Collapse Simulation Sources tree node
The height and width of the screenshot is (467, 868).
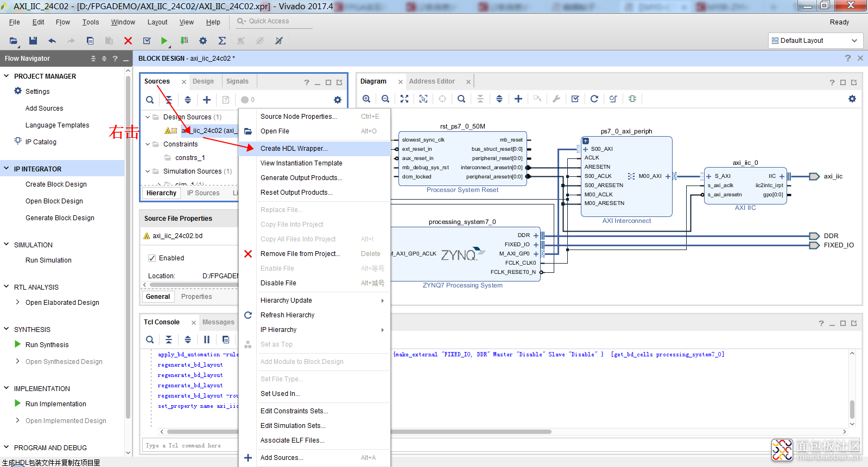pos(148,171)
